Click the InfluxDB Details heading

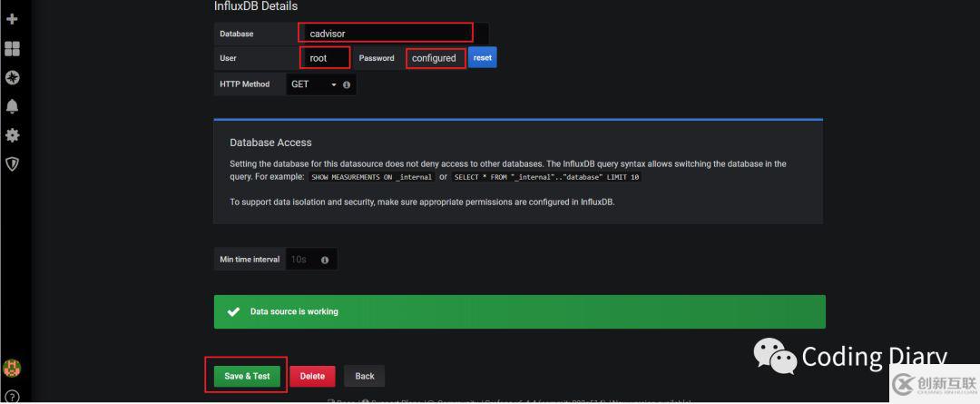256,6
